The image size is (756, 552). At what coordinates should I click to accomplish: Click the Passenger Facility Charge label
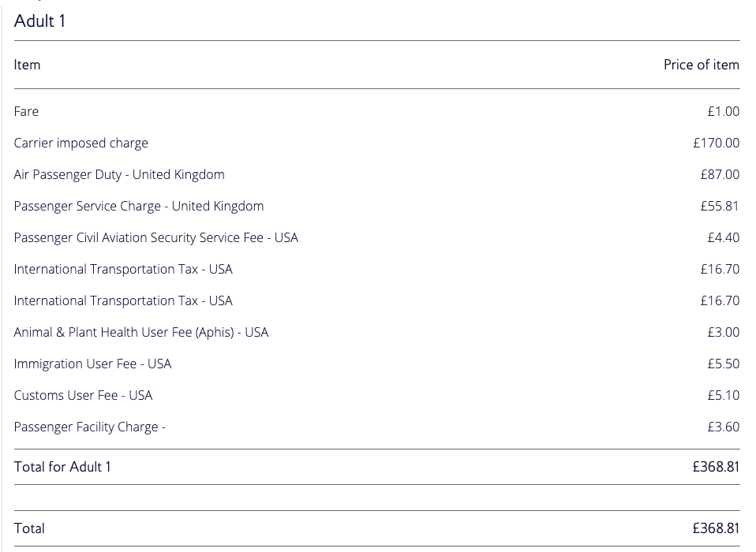[89, 427]
